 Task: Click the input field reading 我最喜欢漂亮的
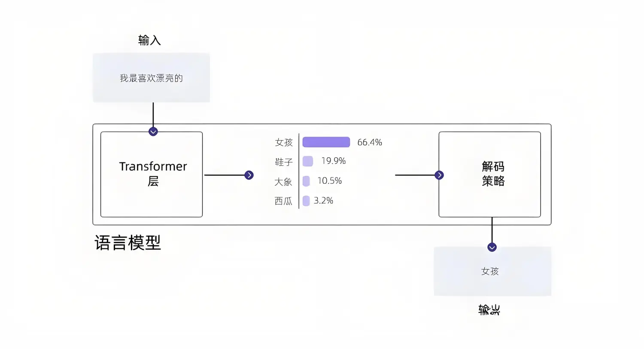coord(152,78)
